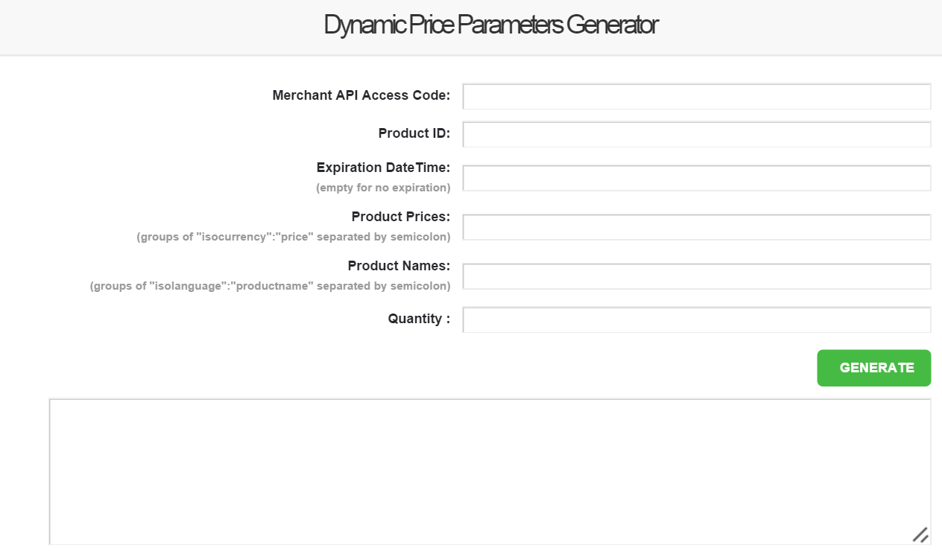942x560 pixels.
Task: Click inside the large output text area
Action: coord(490,471)
